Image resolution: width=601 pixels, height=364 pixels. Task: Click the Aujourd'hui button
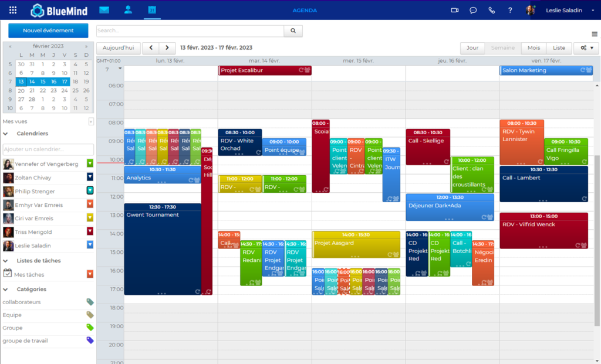point(118,48)
